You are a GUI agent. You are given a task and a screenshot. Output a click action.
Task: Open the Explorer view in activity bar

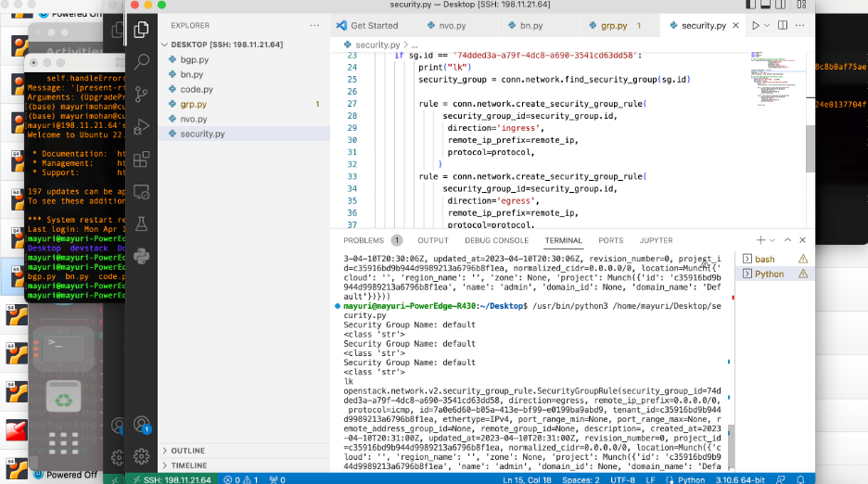click(141, 29)
